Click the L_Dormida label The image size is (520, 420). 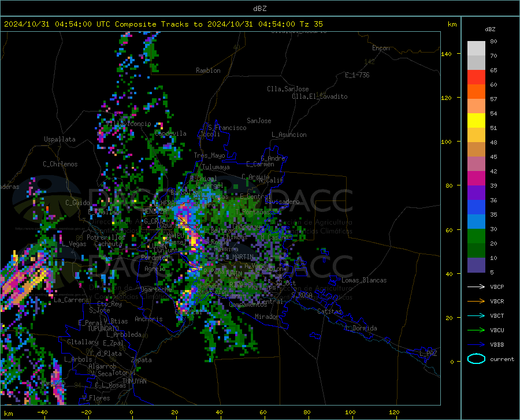click(361, 328)
